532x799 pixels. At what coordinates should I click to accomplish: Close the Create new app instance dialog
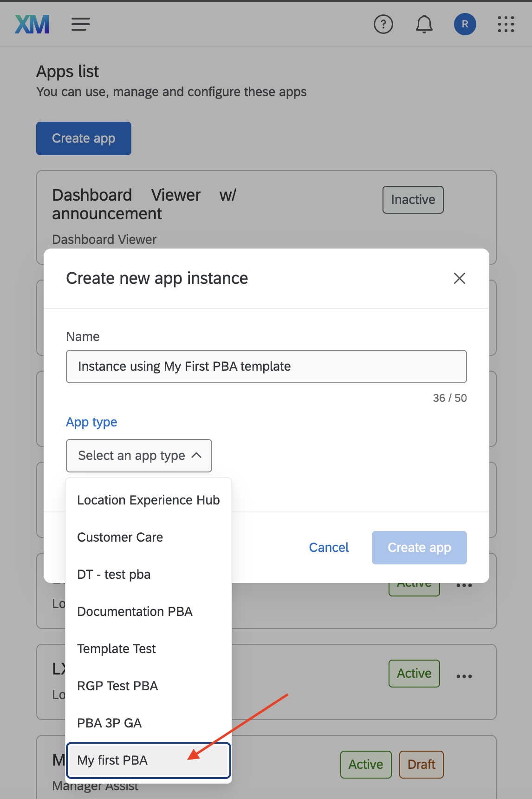coord(460,278)
